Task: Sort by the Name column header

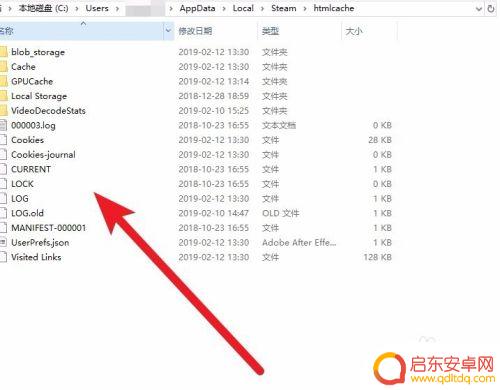Action: [82, 31]
